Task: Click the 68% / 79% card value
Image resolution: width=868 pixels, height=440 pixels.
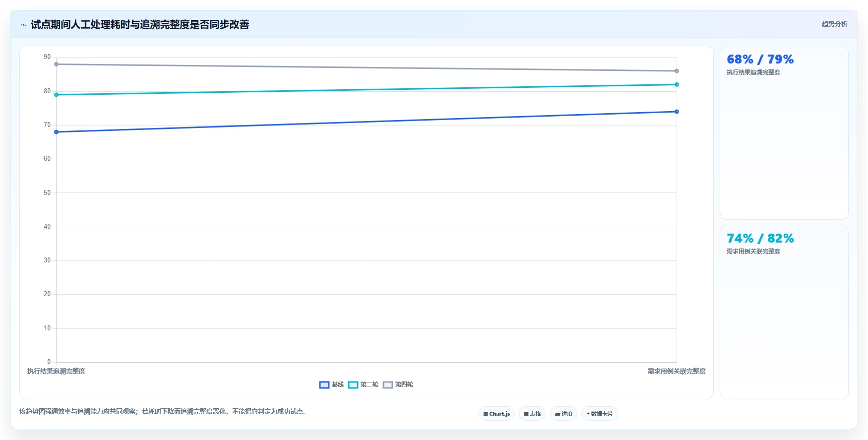Action: coord(760,60)
